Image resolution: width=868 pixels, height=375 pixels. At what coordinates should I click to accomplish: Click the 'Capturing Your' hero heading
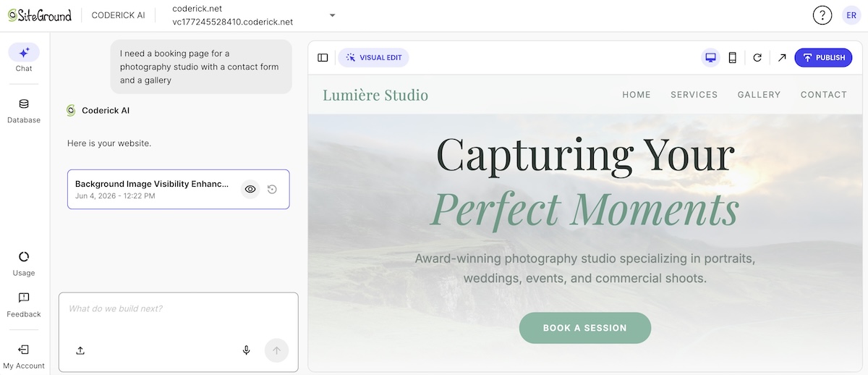click(x=586, y=156)
